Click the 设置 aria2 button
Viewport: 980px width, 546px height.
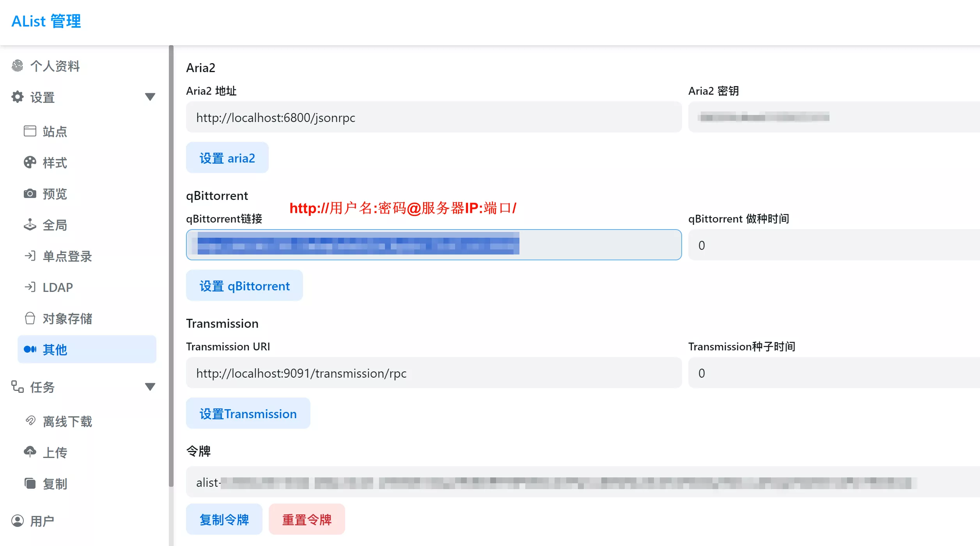pyautogui.click(x=227, y=157)
